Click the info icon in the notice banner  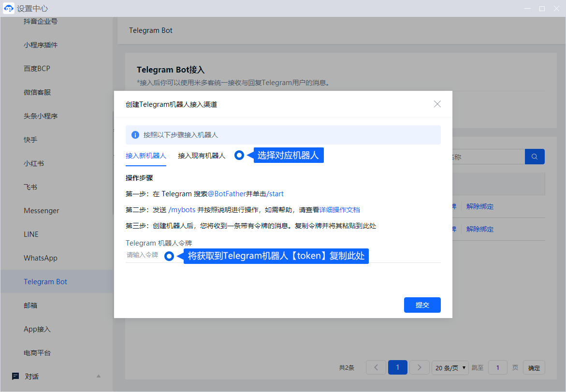point(135,135)
